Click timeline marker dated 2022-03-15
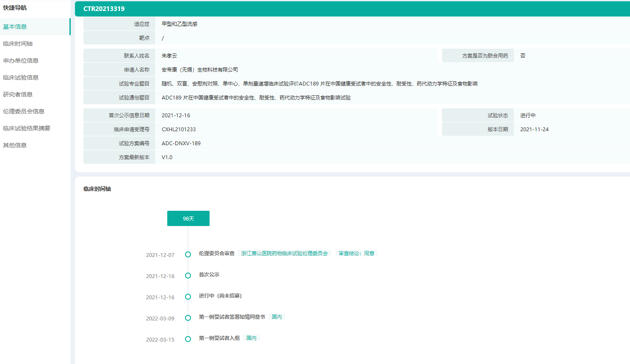Viewport: 630px width, 364px height. (x=188, y=339)
